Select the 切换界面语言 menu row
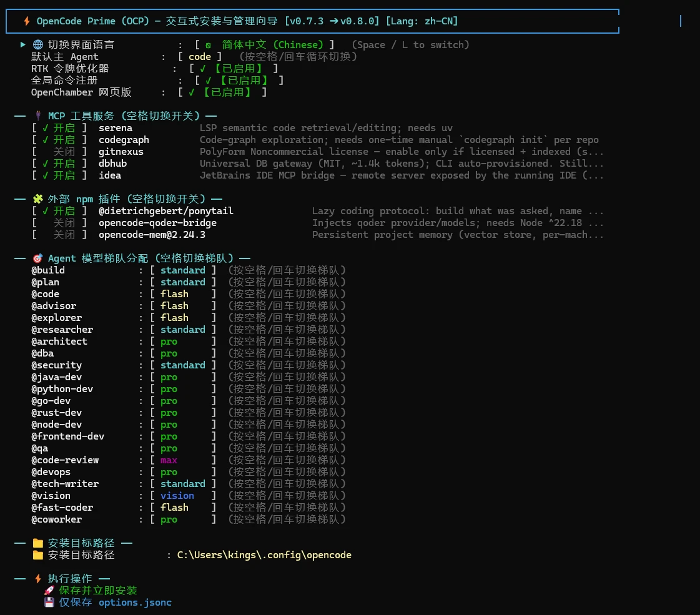 [x=245, y=44]
